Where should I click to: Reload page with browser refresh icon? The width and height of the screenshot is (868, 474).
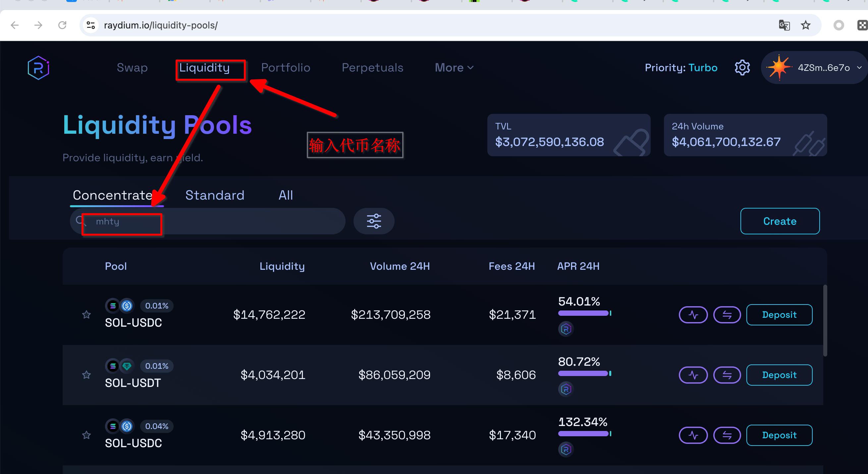[x=62, y=25]
